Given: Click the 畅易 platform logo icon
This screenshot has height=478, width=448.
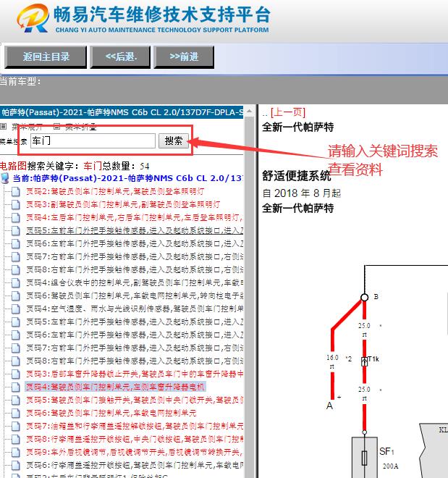Looking at the screenshot, I should click(x=33, y=18).
